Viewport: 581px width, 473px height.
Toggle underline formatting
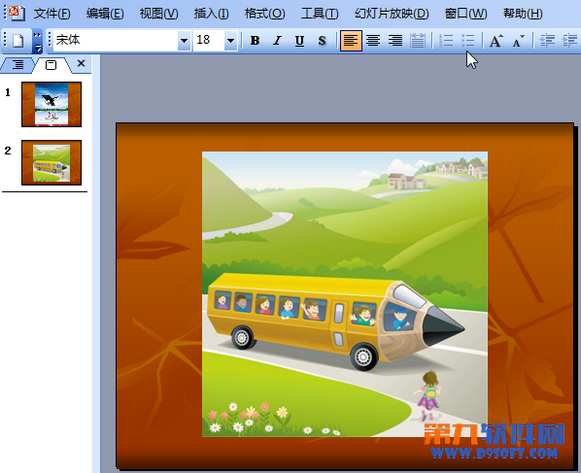click(299, 40)
